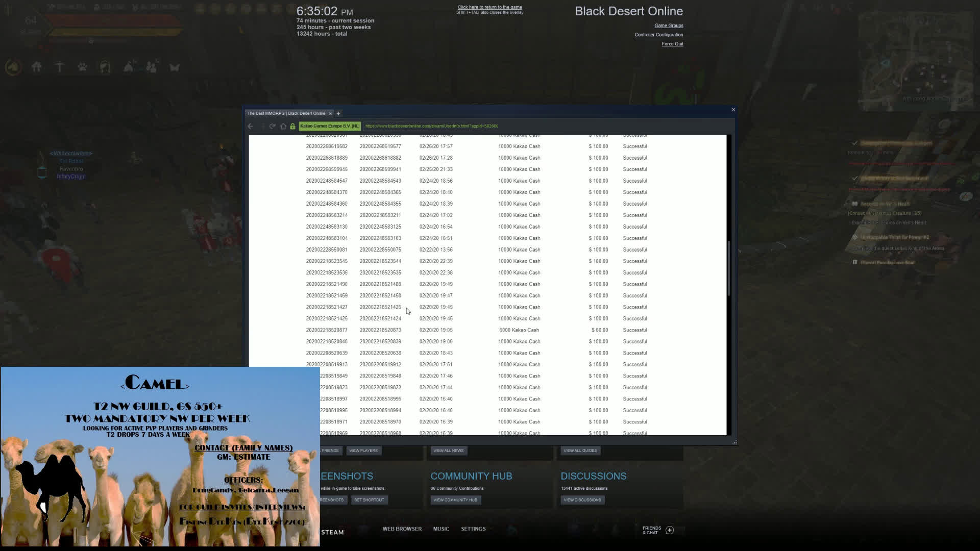Close the overlay web browser window

[x=733, y=110]
